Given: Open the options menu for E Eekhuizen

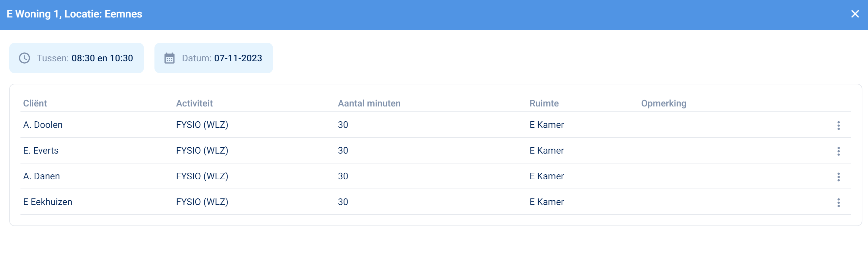Looking at the screenshot, I should (x=838, y=202).
